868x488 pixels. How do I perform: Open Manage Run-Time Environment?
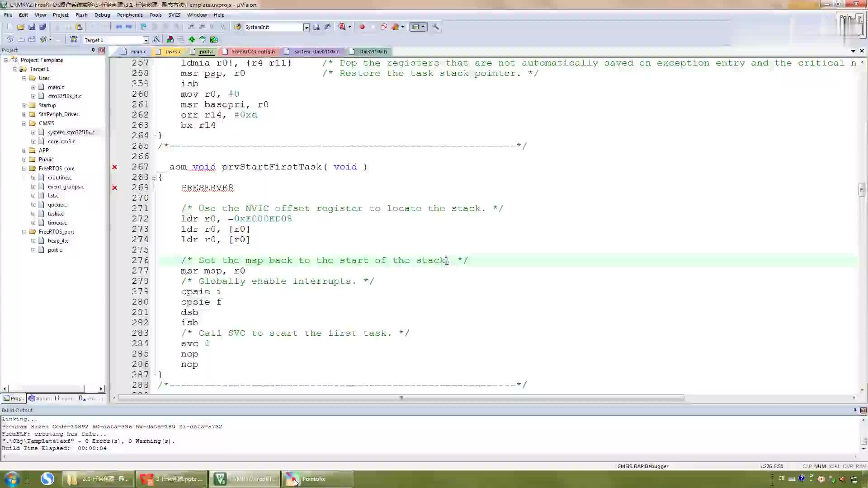[x=192, y=40]
